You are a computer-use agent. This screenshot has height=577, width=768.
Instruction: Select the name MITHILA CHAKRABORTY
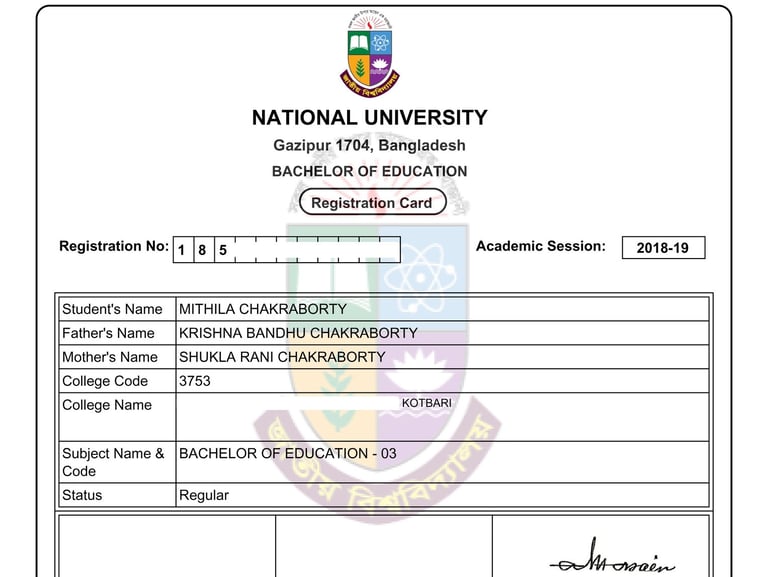[x=263, y=309]
